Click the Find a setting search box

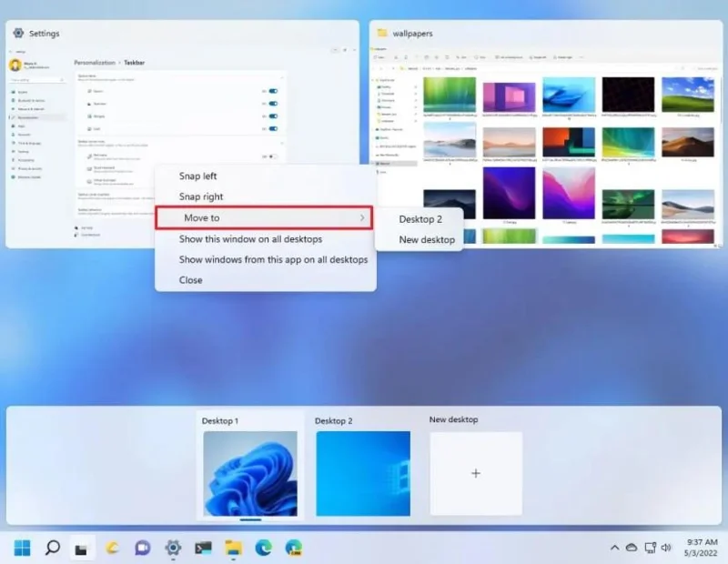(37, 80)
